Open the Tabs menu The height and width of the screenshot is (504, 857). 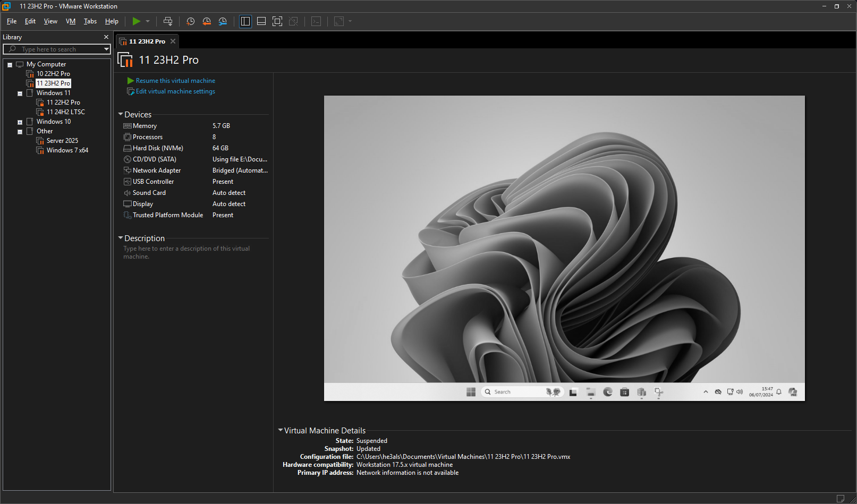click(x=90, y=21)
